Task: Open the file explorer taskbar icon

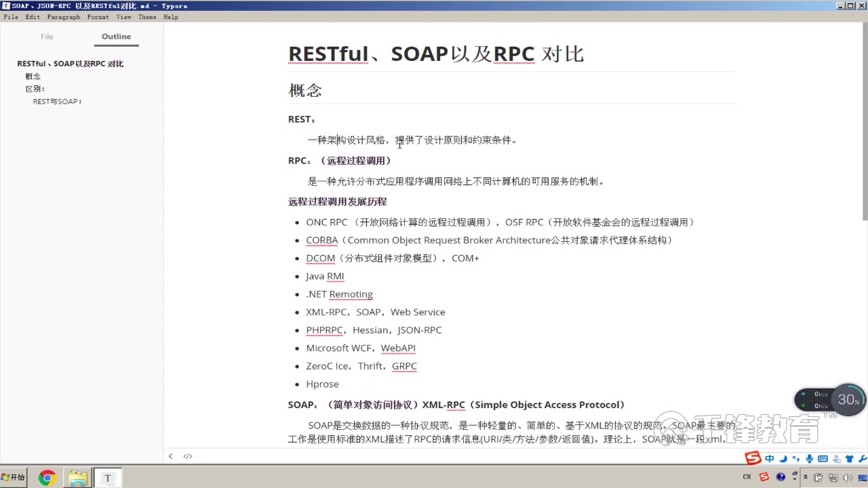Action: click(x=77, y=478)
